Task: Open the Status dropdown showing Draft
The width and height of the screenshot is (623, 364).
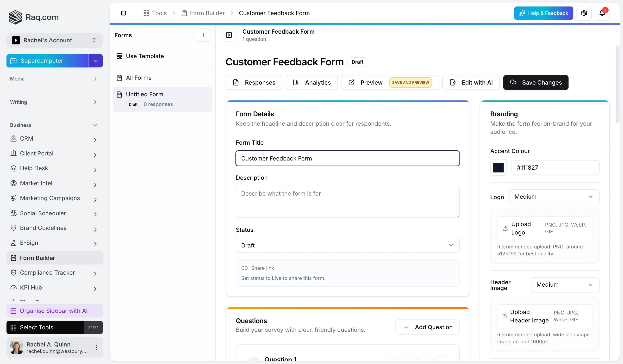Action: [348, 245]
